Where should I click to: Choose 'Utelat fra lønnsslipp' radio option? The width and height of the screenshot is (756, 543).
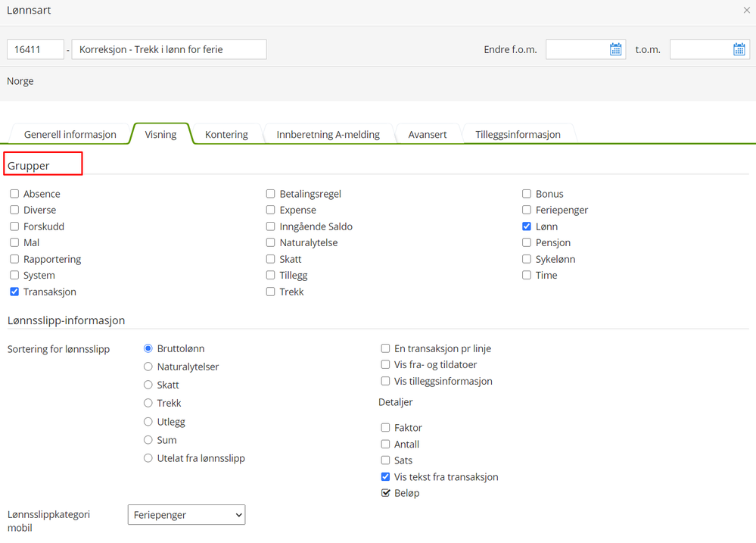tap(148, 458)
